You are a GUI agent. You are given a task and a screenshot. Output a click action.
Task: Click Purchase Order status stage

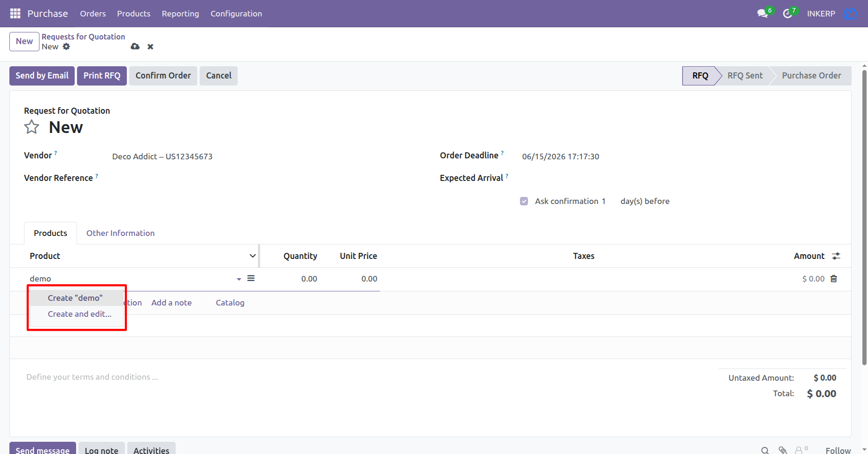coord(811,76)
